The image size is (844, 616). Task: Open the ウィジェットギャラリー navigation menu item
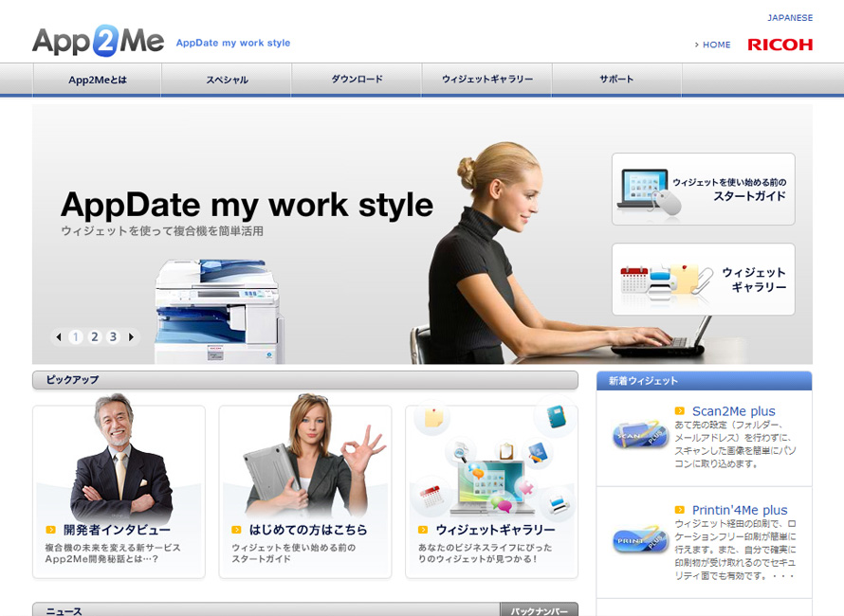pyautogui.click(x=487, y=80)
